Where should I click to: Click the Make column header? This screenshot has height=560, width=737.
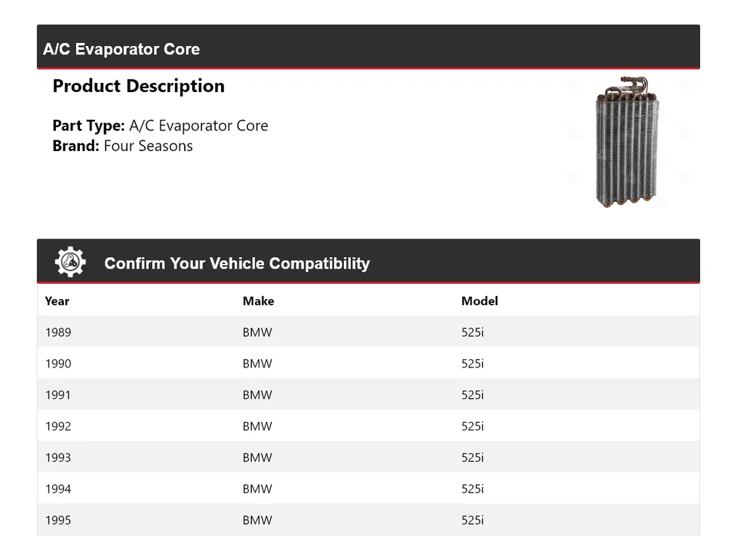tap(258, 301)
